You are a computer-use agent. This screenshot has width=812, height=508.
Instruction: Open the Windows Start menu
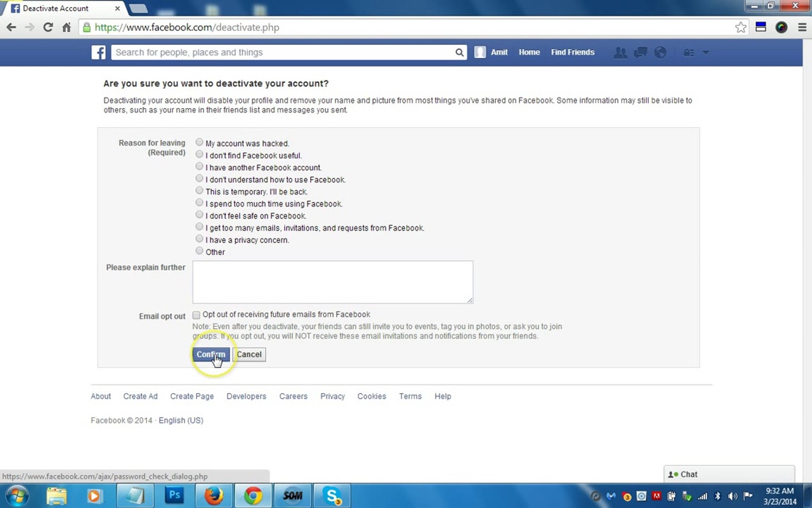point(17,495)
